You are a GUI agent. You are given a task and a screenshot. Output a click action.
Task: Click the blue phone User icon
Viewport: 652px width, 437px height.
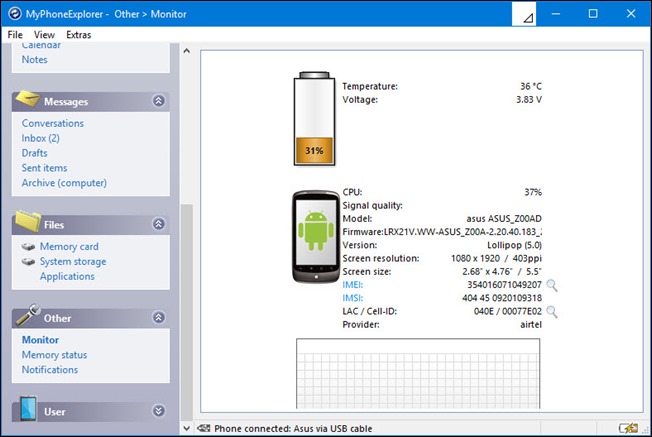[x=28, y=408]
